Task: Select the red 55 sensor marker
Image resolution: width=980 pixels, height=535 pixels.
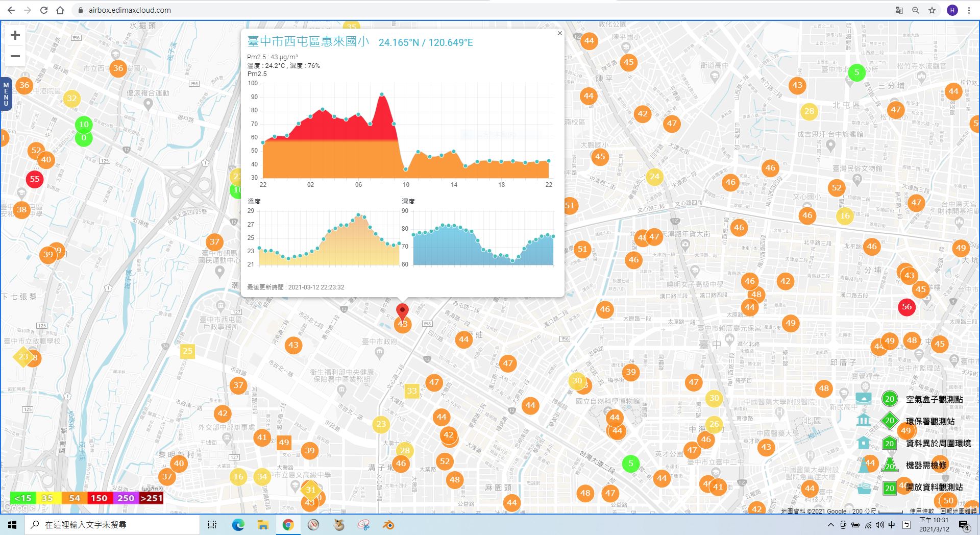Action: [35, 179]
